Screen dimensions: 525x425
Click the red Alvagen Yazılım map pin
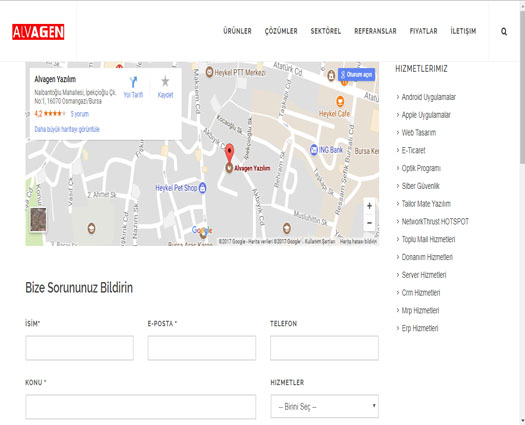229,154
